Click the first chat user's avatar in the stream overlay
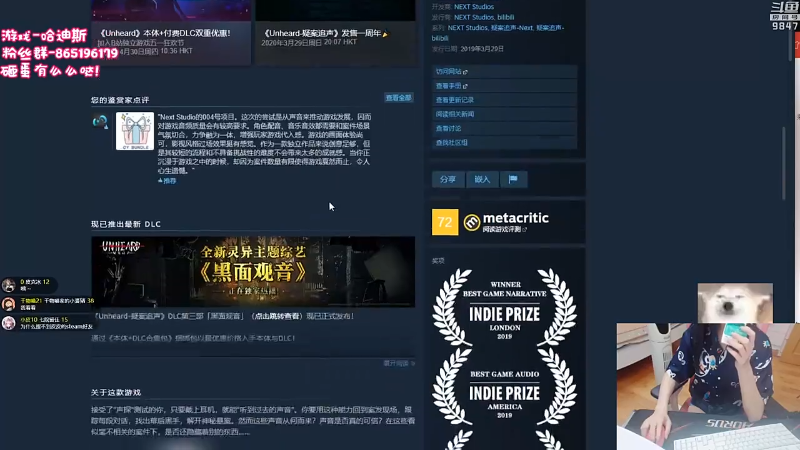This screenshot has width=800, height=450. (8, 285)
